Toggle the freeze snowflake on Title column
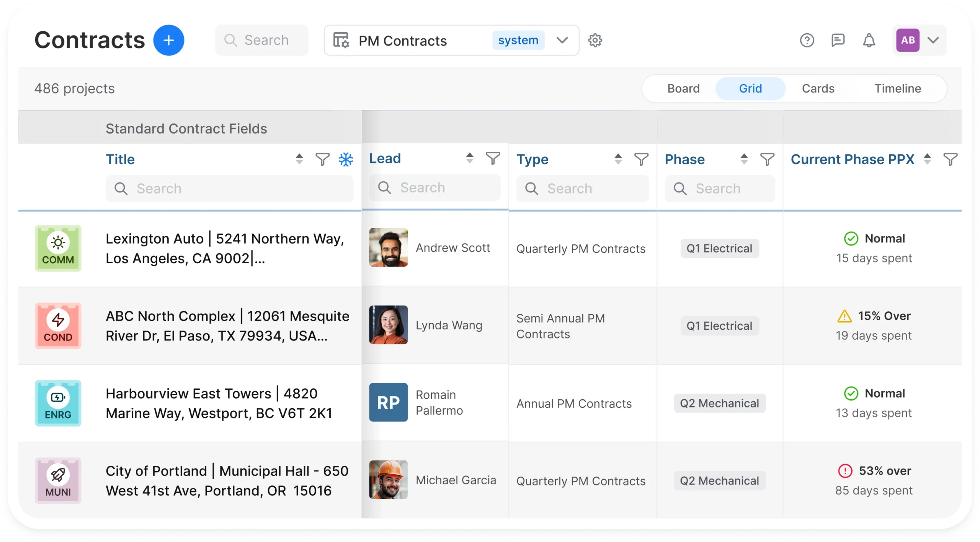Screen dimensions: 980x542 point(346,159)
